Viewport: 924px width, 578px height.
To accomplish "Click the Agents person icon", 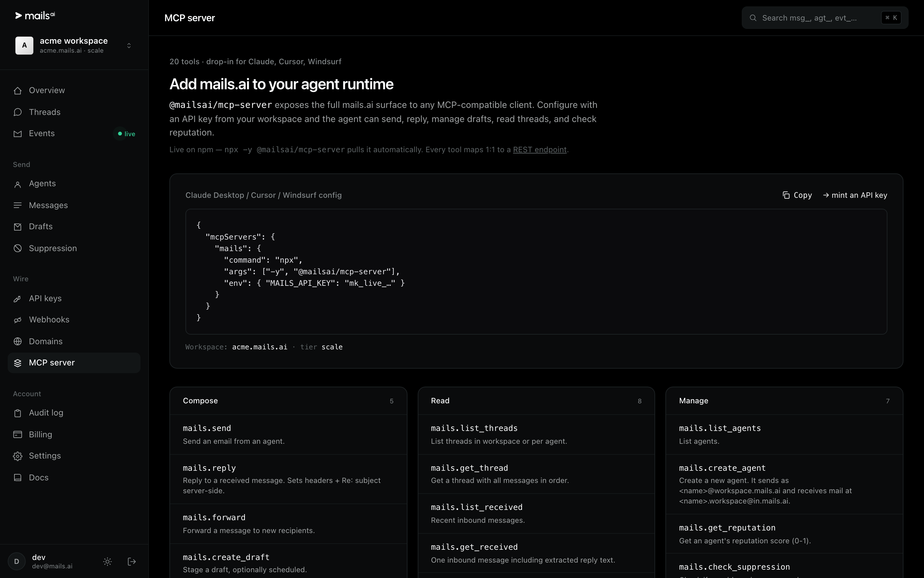I will (18, 184).
